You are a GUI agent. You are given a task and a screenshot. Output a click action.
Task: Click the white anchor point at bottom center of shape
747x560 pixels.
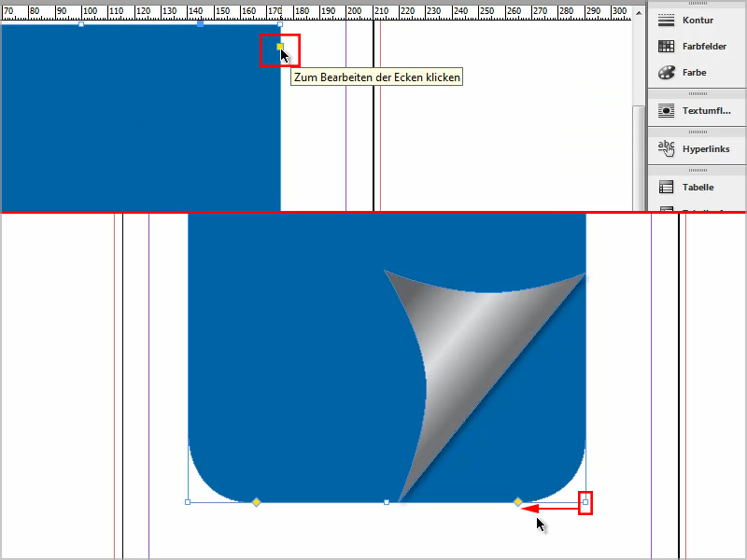click(386, 501)
